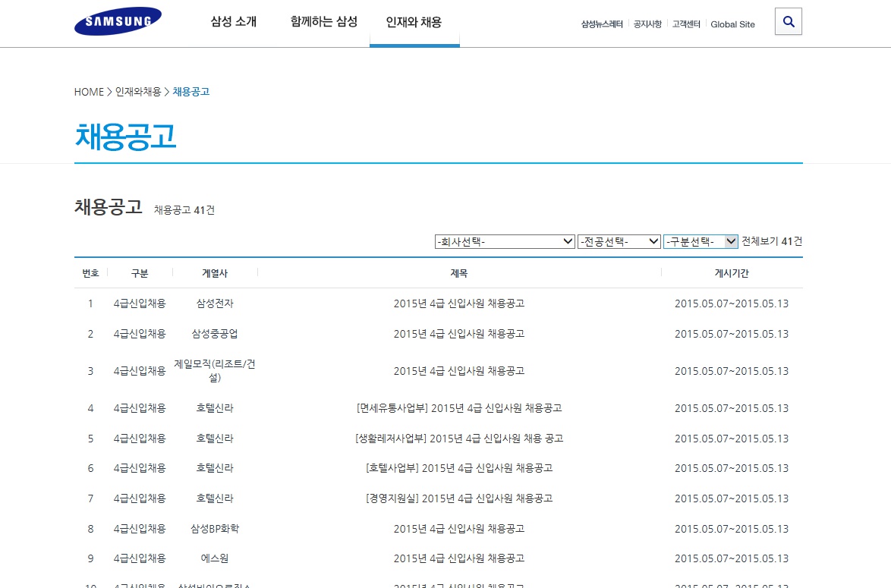Click 삼성전자 company cell
This screenshot has width=891, height=588.
click(214, 303)
